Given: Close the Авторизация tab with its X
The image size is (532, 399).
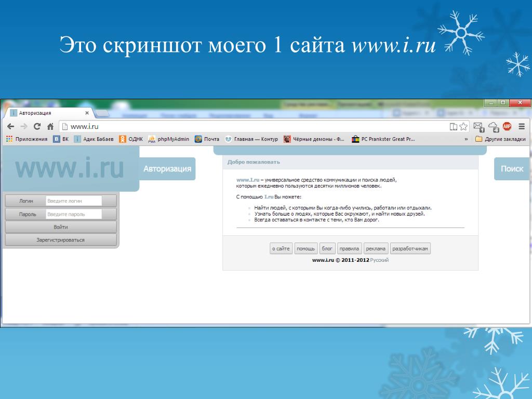Looking at the screenshot, I should [x=87, y=113].
